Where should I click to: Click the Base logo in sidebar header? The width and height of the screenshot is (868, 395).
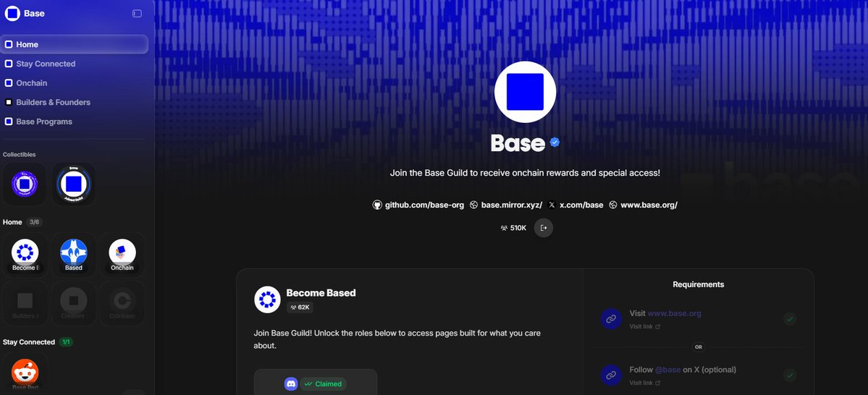click(x=12, y=13)
